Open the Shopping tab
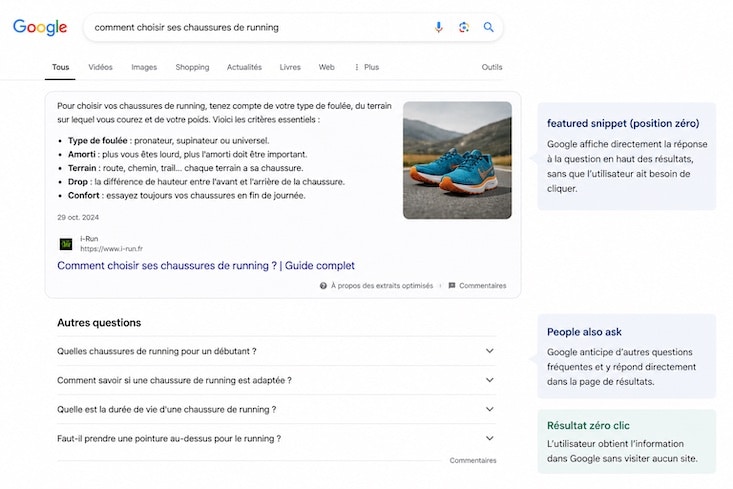The image size is (733, 489). 192,67
